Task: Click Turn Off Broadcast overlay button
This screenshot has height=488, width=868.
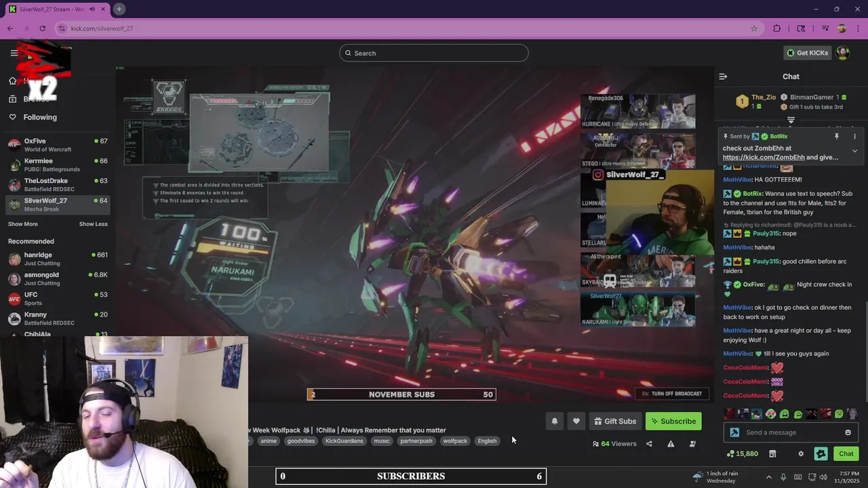Action: click(x=672, y=394)
